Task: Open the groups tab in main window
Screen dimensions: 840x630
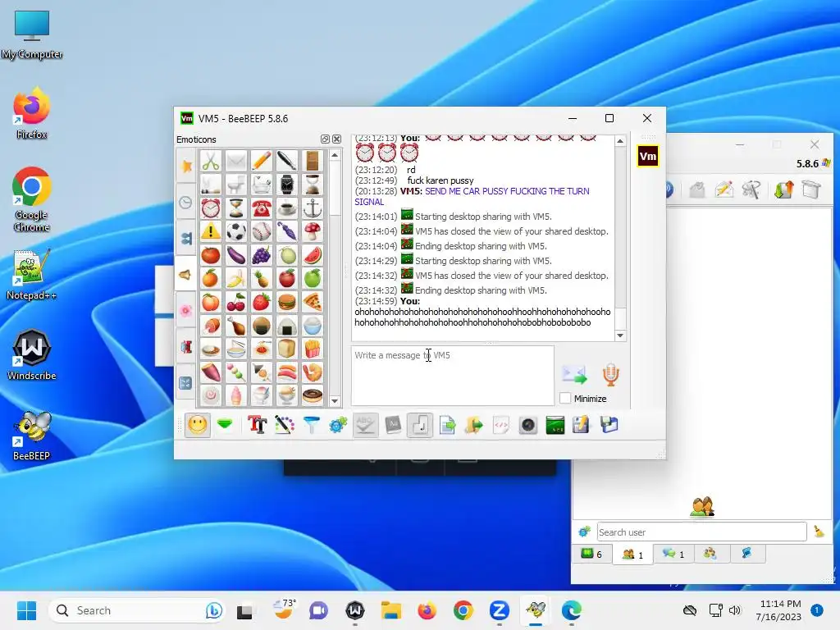Action: (x=710, y=554)
